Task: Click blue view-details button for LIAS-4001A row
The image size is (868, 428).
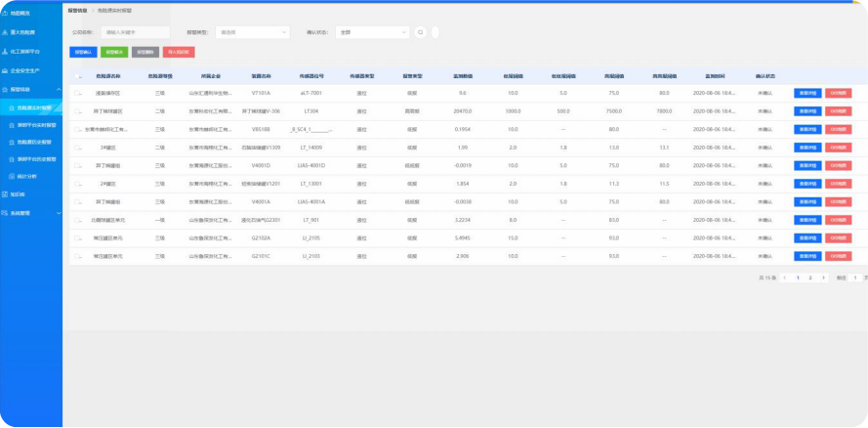Action: 807,201
